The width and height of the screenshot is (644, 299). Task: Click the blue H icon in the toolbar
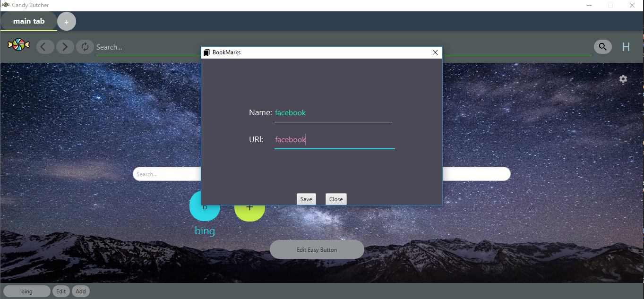point(626,46)
